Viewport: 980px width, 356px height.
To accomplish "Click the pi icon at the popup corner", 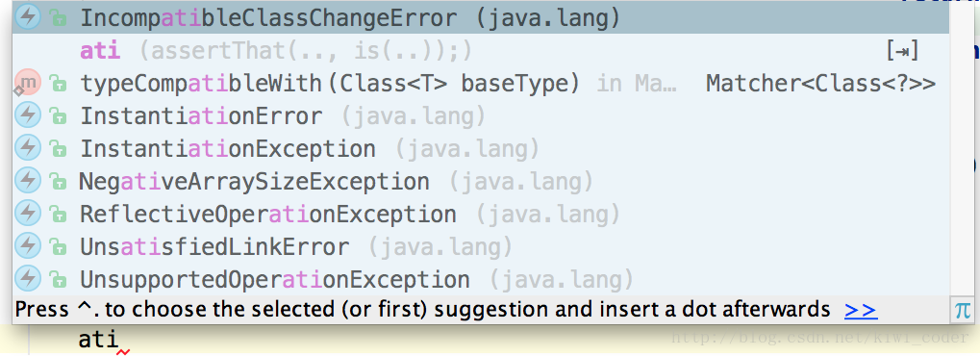I will point(962,310).
